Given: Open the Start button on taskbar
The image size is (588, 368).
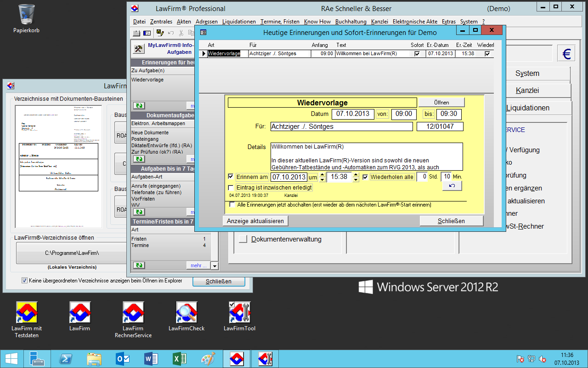Looking at the screenshot, I should click(x=11, y=358).
